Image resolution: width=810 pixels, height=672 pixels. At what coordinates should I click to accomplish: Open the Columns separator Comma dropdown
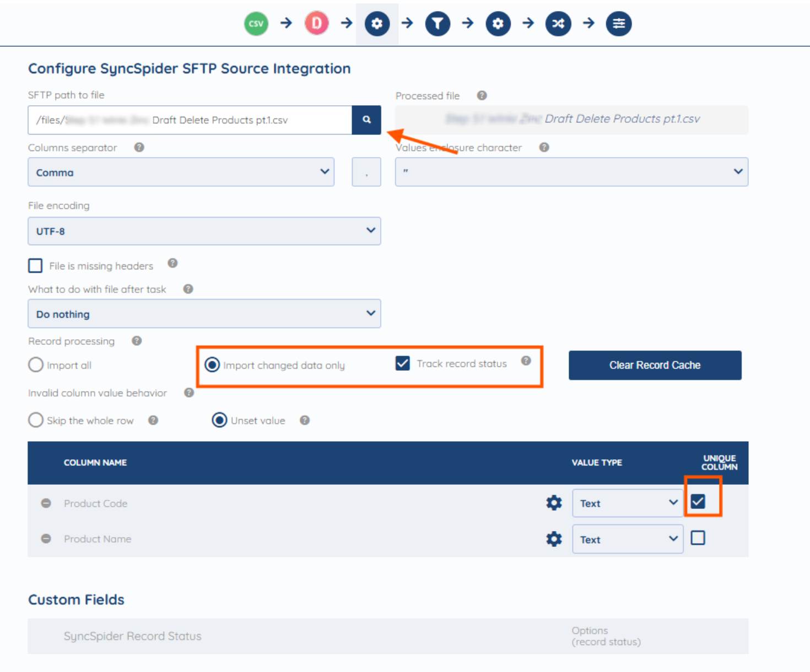pyautogui.click(x=181, y=172)
